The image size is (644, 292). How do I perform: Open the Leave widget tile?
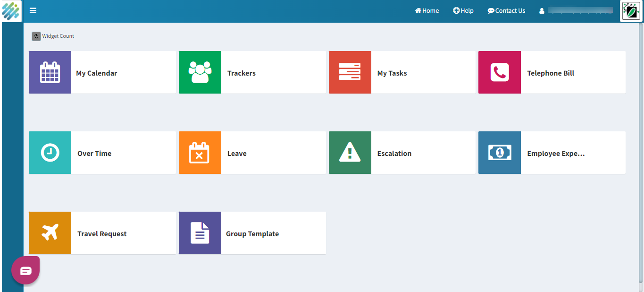(x=264, y=153)
